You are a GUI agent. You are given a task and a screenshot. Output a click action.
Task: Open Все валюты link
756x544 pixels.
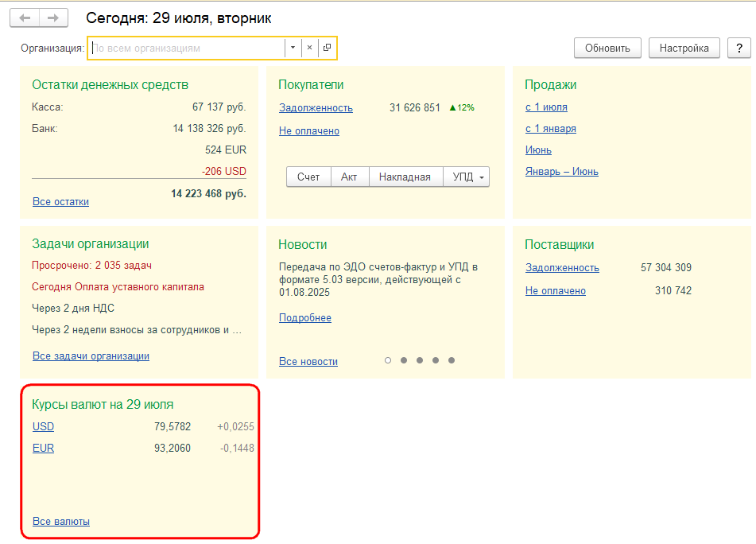60,522
